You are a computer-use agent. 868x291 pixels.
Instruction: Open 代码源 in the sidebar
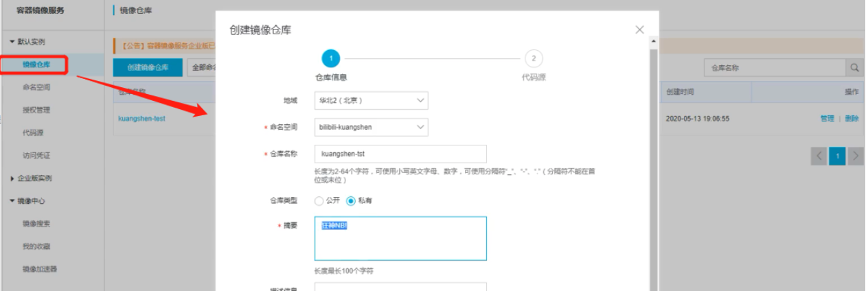pyautogui.click(x=32, y=132)
